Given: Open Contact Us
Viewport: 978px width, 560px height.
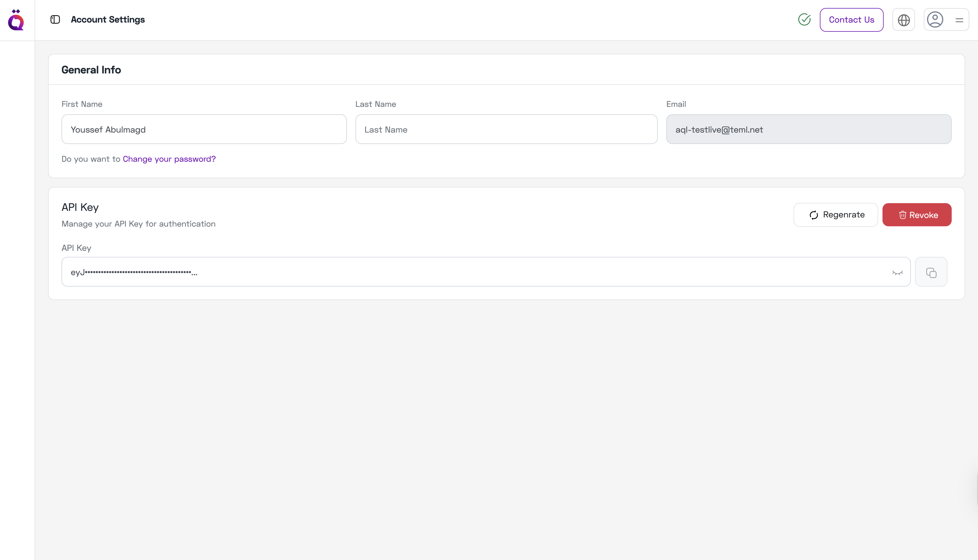Looking at the screenshot, I should pyautogui.click(x=851, y=20).
